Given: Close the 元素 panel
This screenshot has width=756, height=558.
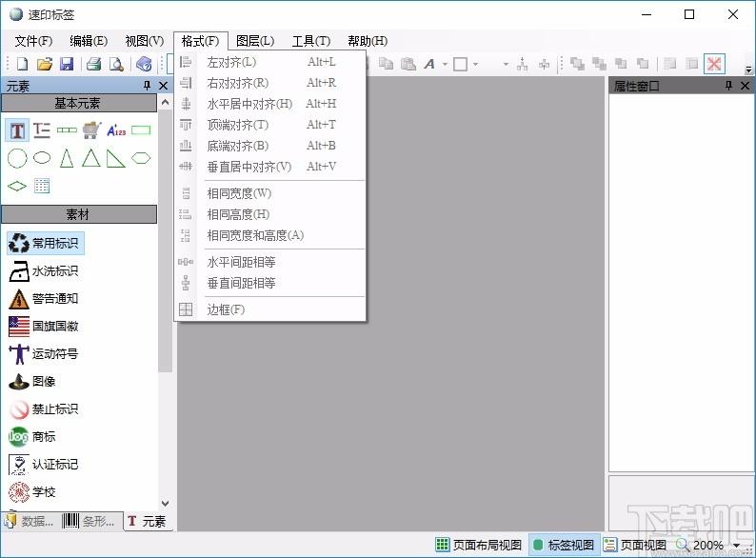Looking at the screenshot, I should coord(164,86).
